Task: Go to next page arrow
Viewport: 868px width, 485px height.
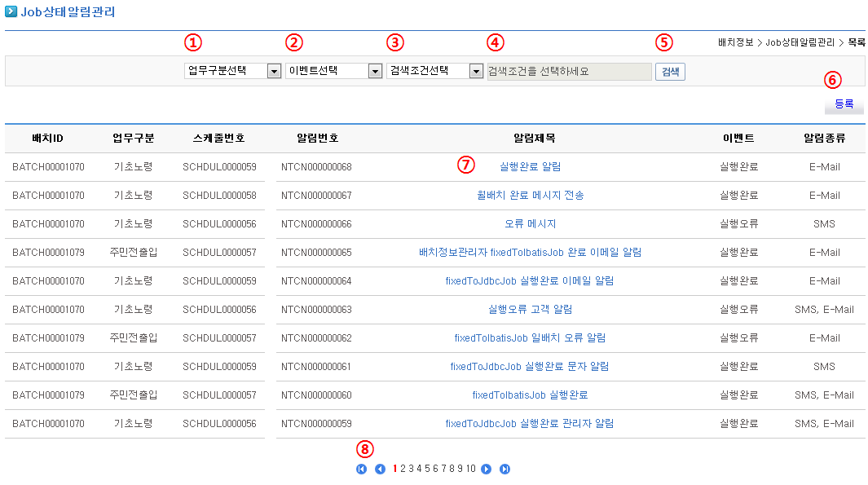Action: [x=486, y=469]
